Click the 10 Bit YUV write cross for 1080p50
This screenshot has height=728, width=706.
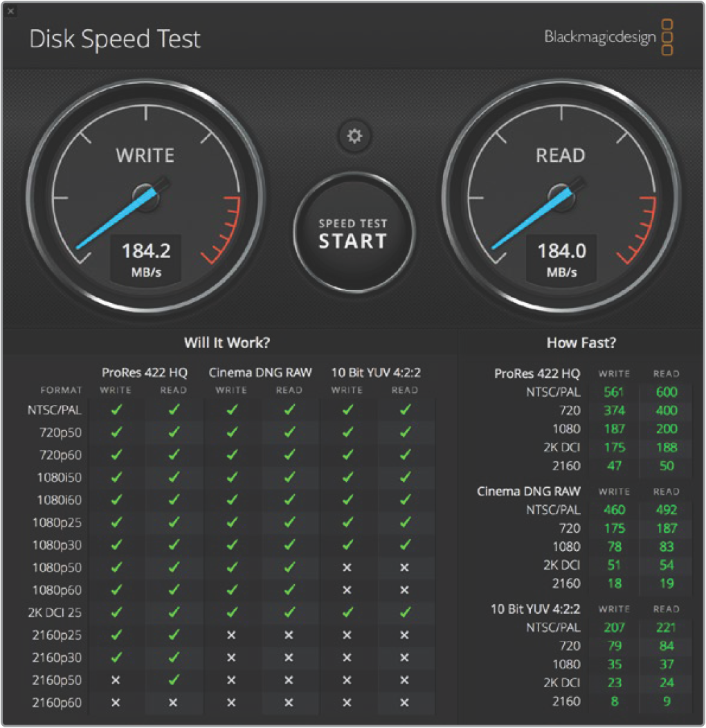coord(347,567)
